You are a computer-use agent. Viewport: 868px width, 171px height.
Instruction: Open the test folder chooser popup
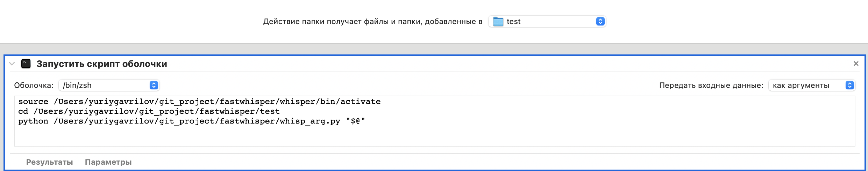tap(547, 22)
